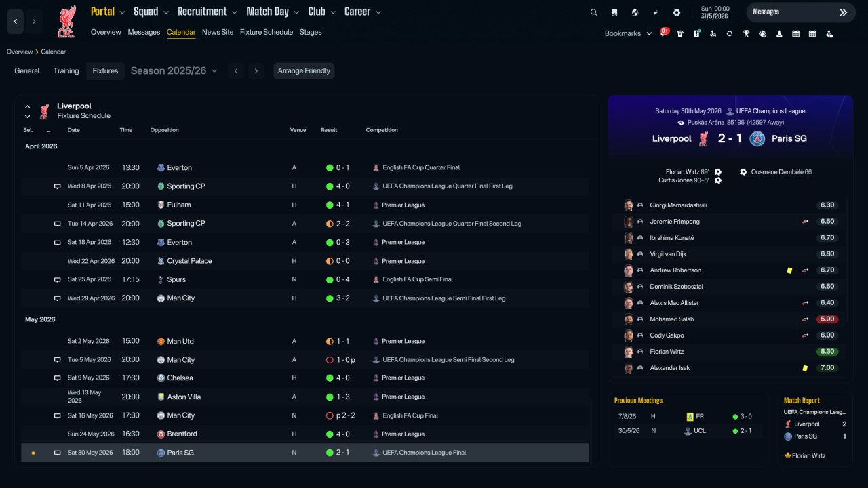Click the Brentford fixture row
Viewport: 868px width, 488px height.
coord(305,434)
